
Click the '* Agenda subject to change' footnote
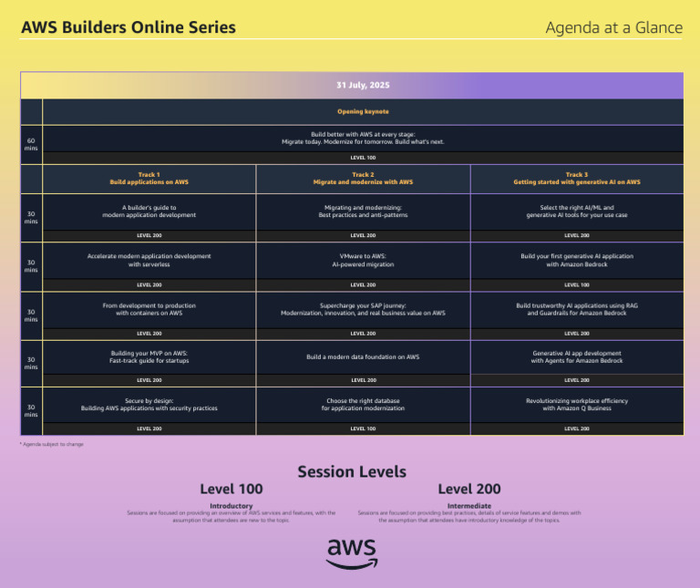point(52,444)
